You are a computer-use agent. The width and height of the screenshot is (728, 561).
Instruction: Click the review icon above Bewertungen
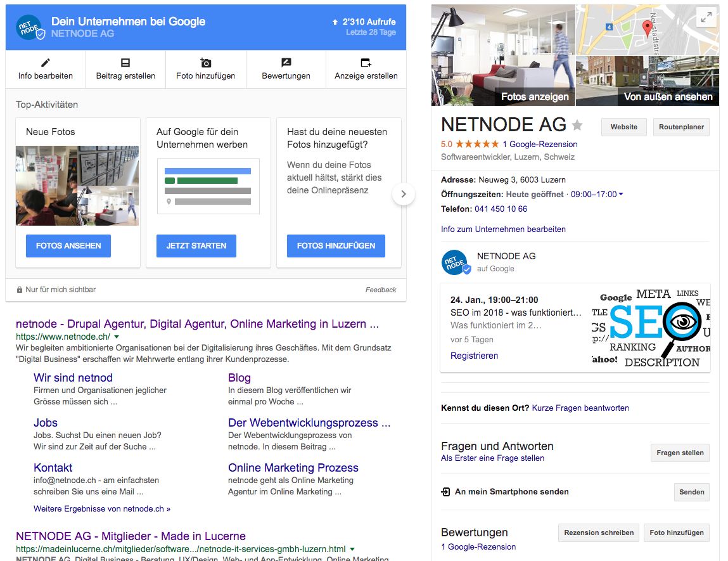tap(286, 63)
